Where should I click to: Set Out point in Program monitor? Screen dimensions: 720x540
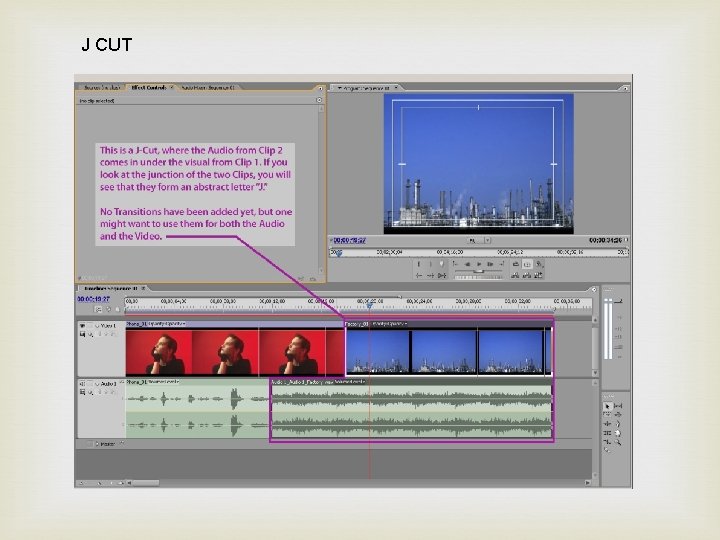pos(431,264)
